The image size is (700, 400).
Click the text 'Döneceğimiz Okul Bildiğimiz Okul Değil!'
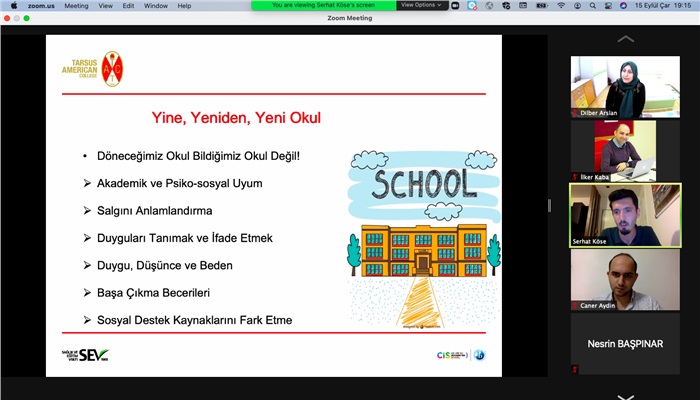[x=199, y=156]
